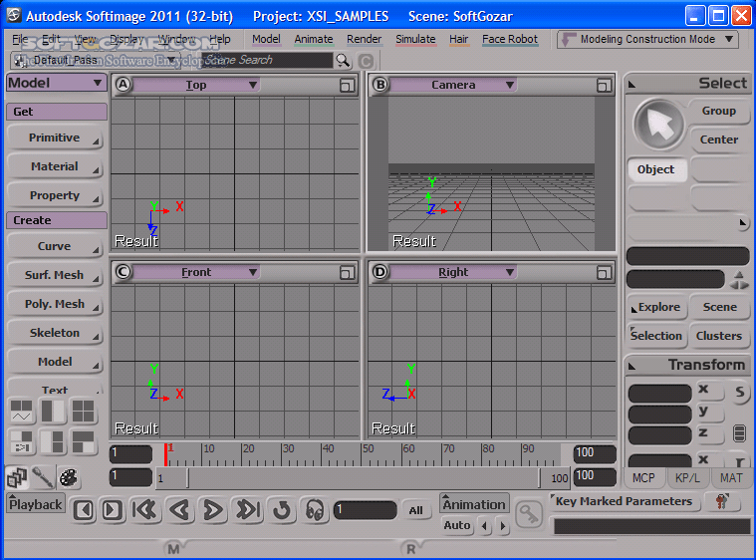Click Key Marked Parameters button
756x560 pixels.
[x=624, y=501]
